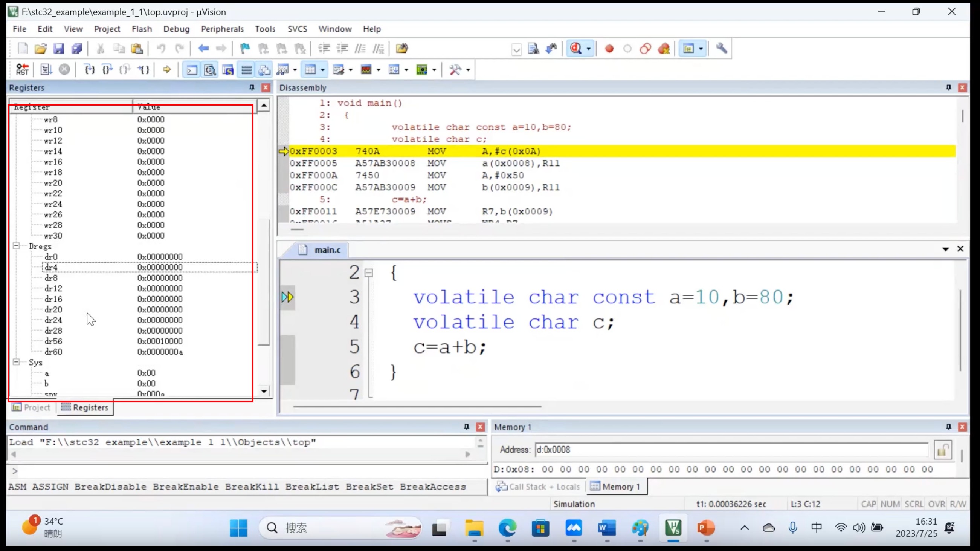Pin the Command panel
This screenshot has height=551, width=980.
466,427
